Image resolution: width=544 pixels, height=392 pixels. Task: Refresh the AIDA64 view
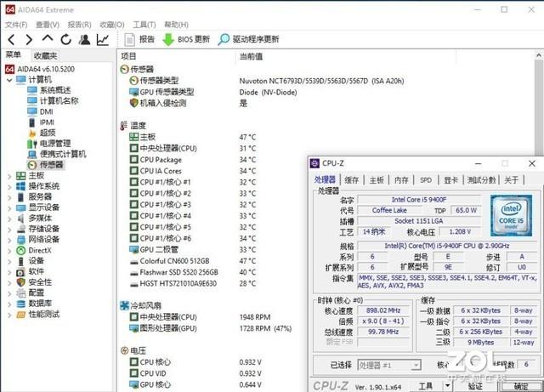(x=66, y=40)
